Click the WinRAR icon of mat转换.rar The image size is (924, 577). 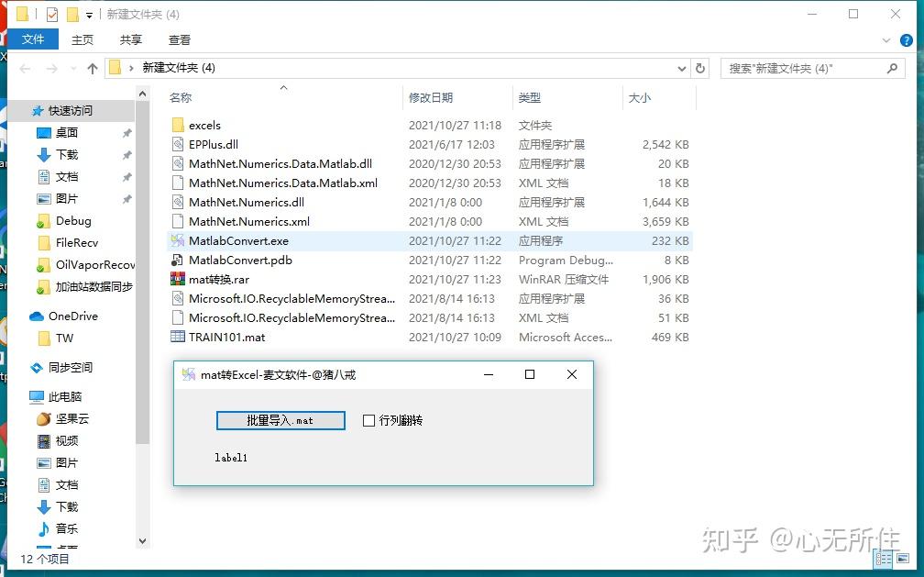pos(180,279)
